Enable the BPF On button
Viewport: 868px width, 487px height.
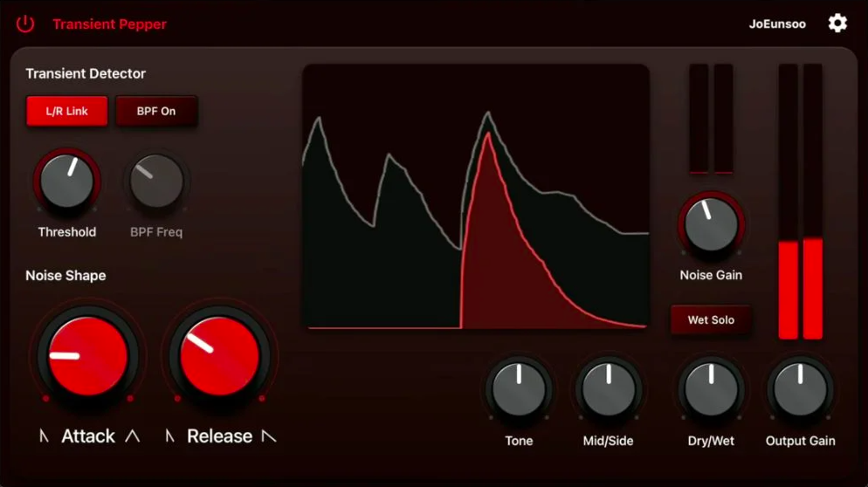156,111
